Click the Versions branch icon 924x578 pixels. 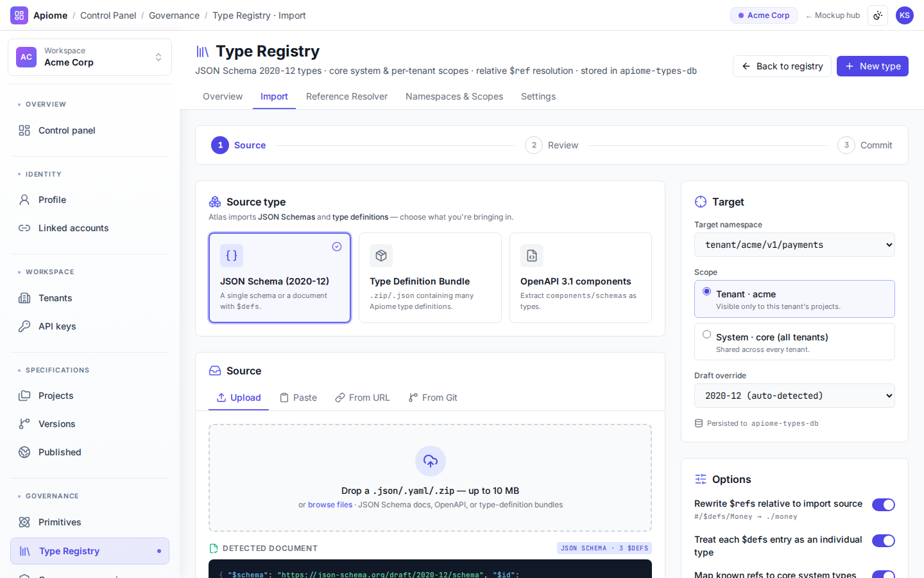coord(24,424)
